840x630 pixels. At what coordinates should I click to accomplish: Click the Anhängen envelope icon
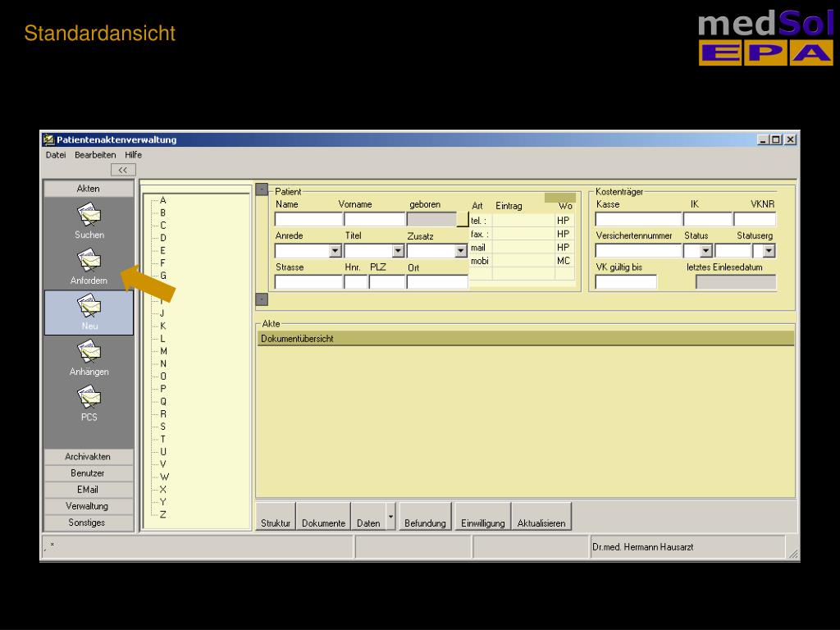click(89, 351)
